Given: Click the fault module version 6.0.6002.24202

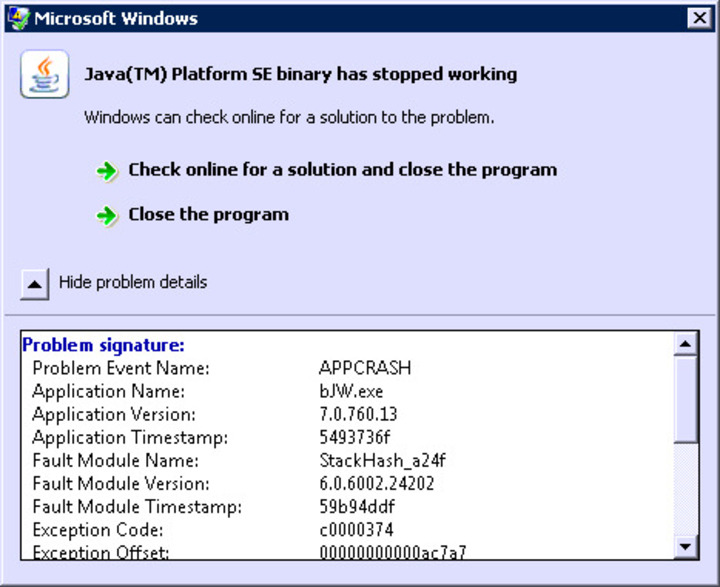Looking at the screenshot, I should tap(377, 483).
